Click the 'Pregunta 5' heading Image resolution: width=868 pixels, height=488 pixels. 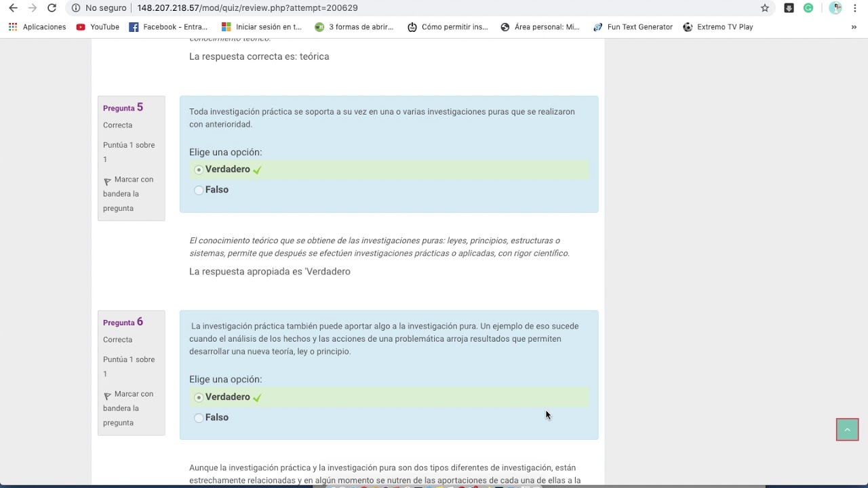point(123,107)
